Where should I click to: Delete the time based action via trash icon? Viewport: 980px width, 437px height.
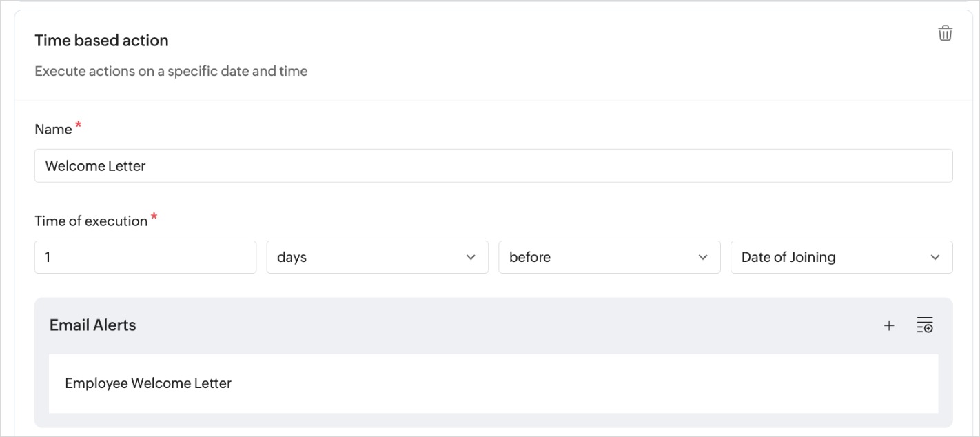[x=945, y=33]
